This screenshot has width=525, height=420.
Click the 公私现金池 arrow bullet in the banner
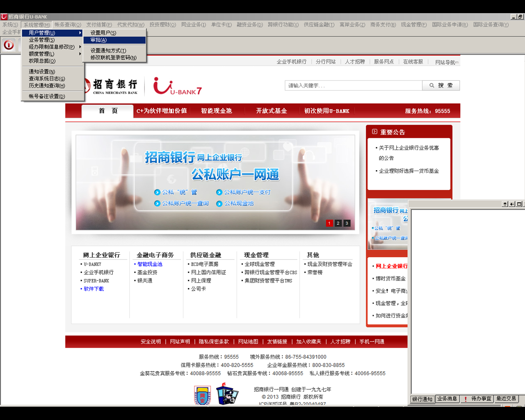219,203
